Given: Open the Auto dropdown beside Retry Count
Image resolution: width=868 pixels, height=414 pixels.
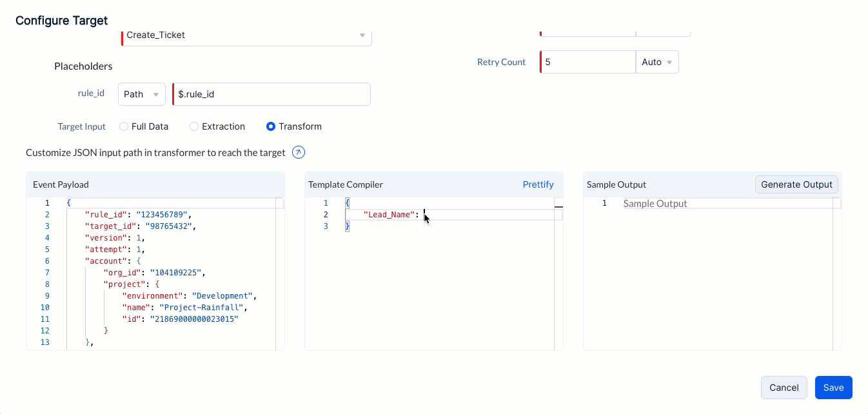Looking at the screenshot, I should point(656,63).
